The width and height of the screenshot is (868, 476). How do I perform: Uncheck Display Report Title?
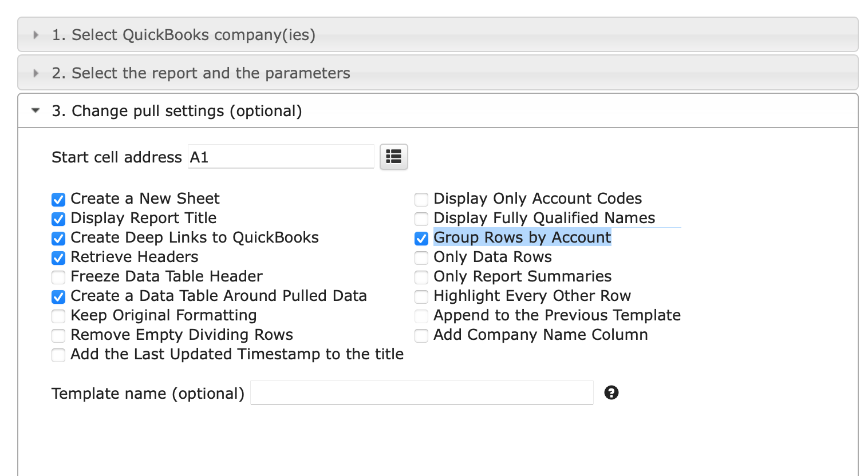(x=58, y=219)
